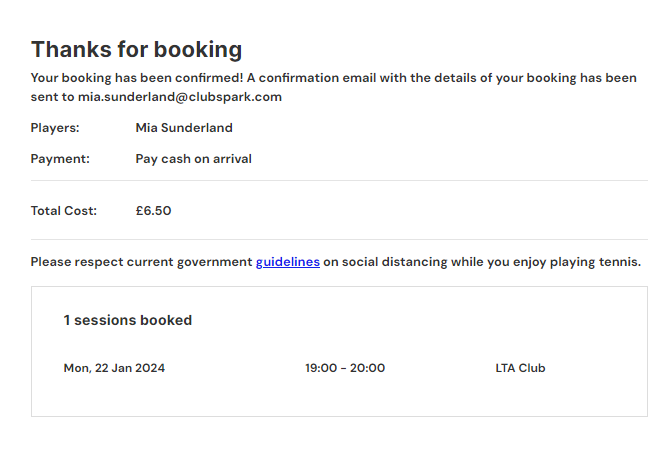
Task: Click the booking confirmed message text
Action: pos(334,87)
